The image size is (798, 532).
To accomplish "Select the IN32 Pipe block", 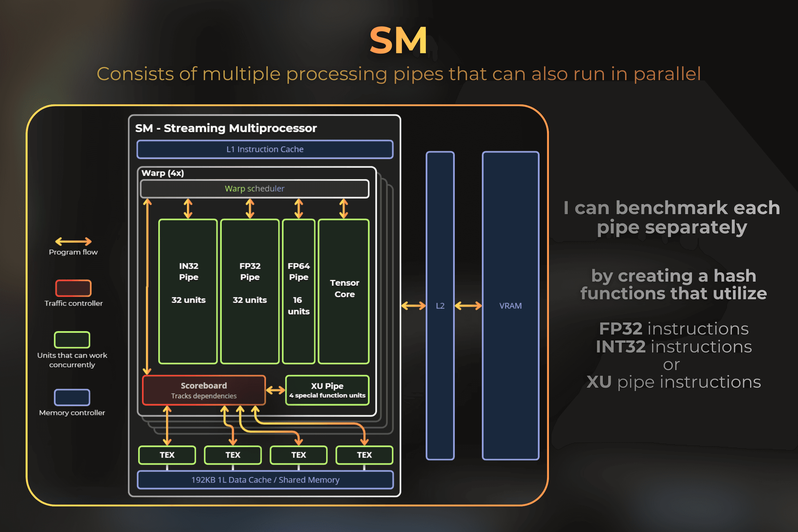I will point(188,292).
